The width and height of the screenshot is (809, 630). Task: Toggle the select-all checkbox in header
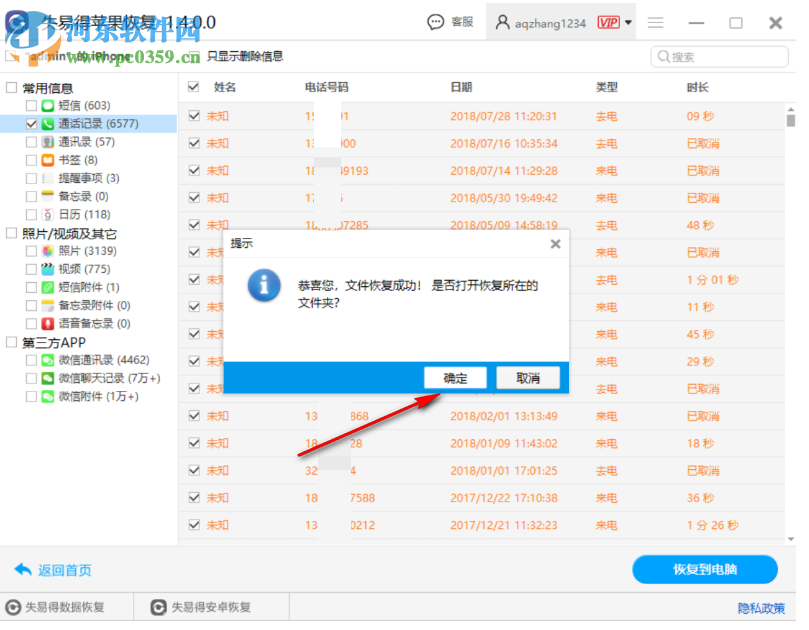pos(193,87)
